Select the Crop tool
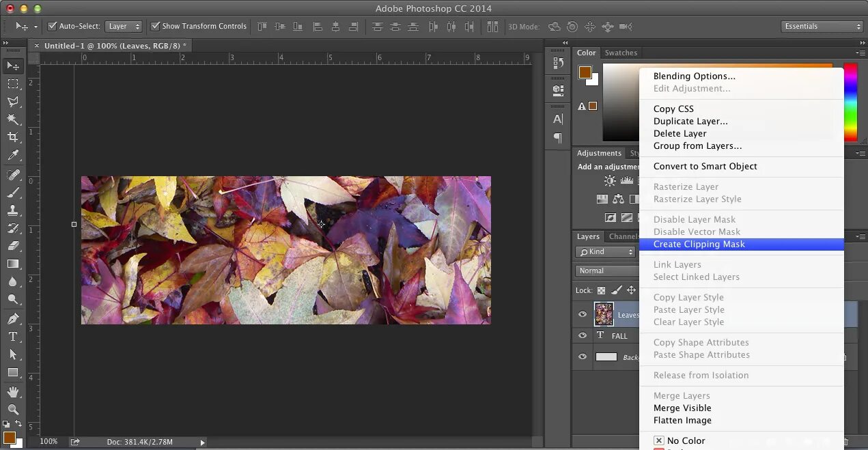 (x=13, y=137)
